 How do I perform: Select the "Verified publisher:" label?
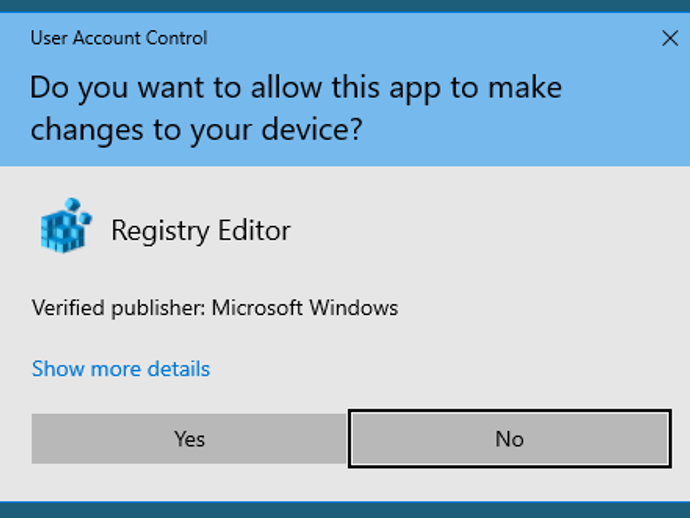(118, 308)
